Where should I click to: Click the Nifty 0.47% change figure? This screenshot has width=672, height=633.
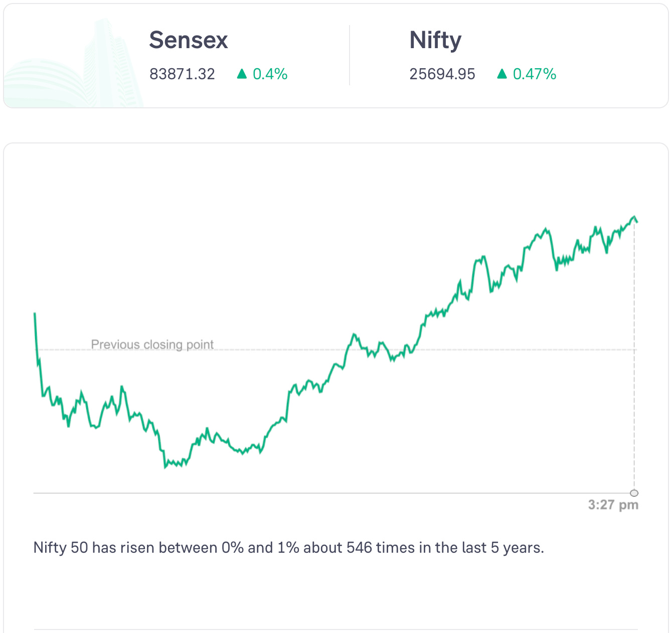click(x=535, y=74)
